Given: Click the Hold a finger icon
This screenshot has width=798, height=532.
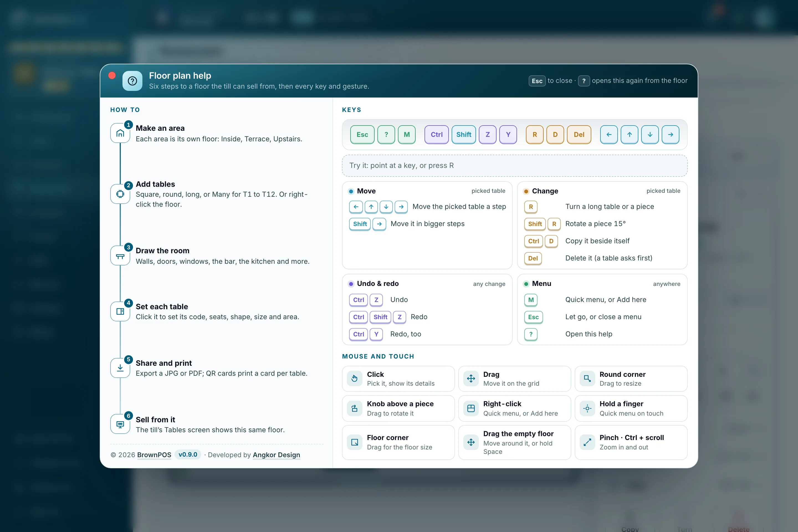Looking at the screenshot, I should point(587,408).
